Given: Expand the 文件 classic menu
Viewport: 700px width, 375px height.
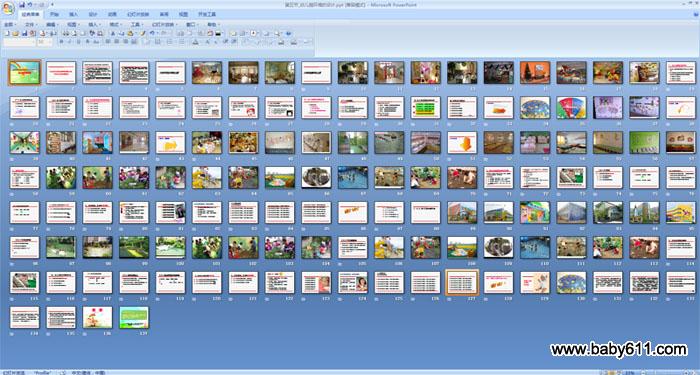Looking at the screenshot, I should point(31,25).
